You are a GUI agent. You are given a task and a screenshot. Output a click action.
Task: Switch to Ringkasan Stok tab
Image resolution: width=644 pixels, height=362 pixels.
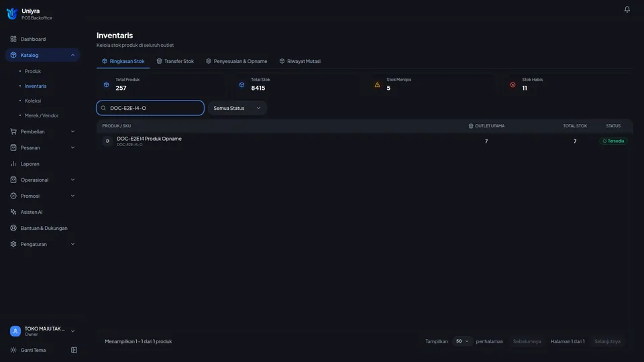coord(123,61)
